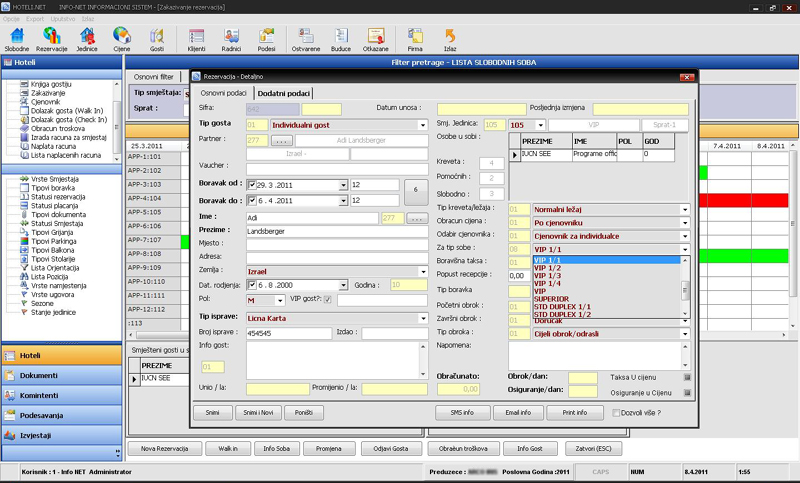This screenshot has width=800, height=483.
Task: Click the Snimi button
Action: click(213, 413)
